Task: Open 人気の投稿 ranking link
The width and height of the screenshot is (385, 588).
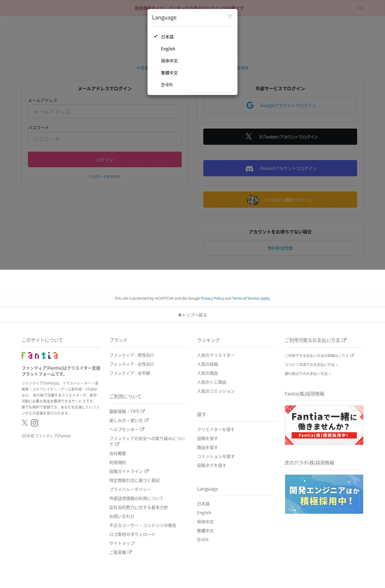Action: (x=207, y=364)
